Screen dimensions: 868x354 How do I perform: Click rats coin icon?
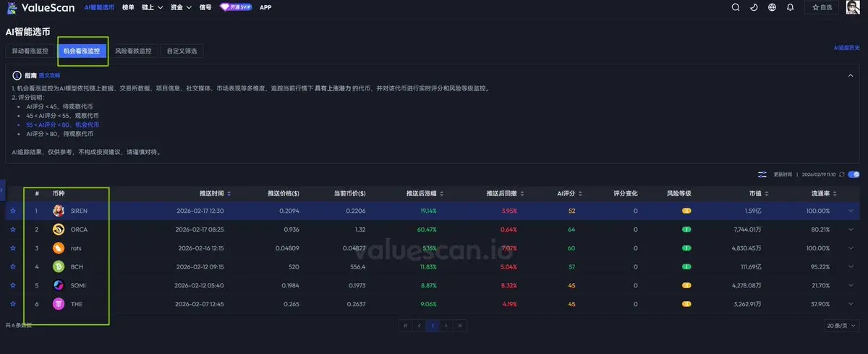(x=59, y=248)
